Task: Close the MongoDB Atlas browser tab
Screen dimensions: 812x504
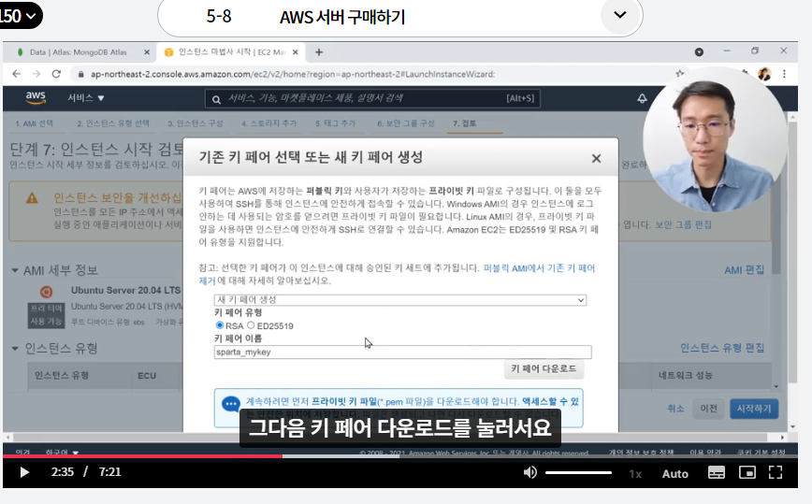Action: click(147, 52)
